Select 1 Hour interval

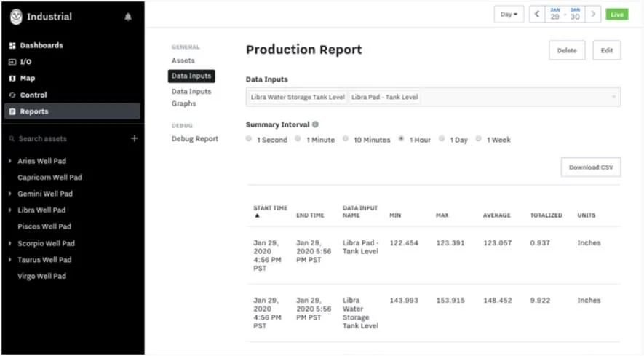click(x=401, y=138)
